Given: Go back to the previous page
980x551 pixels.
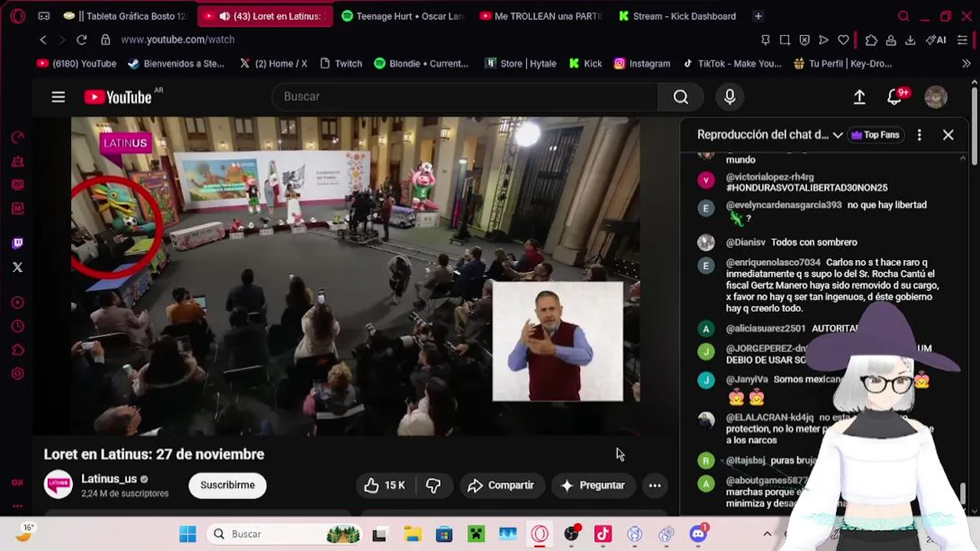Looking at the screenshot, I should coord(43,40).
